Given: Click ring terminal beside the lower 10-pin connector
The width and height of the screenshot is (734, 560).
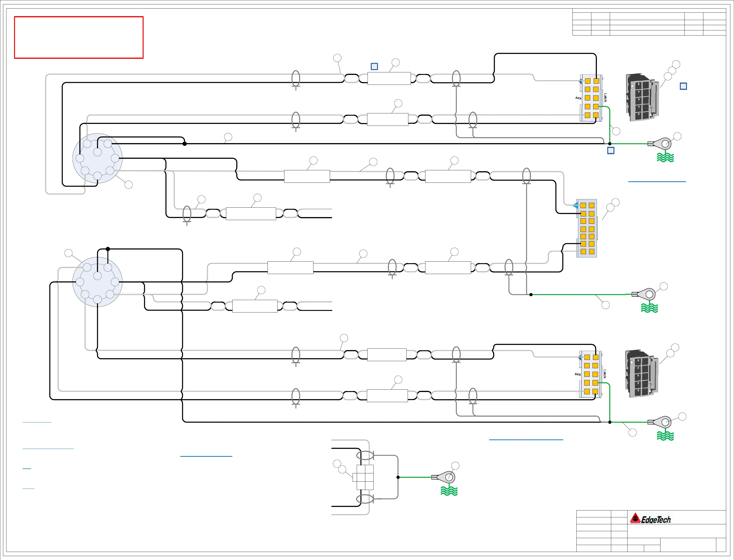Looking at the screenshot, I should point(659,422).
